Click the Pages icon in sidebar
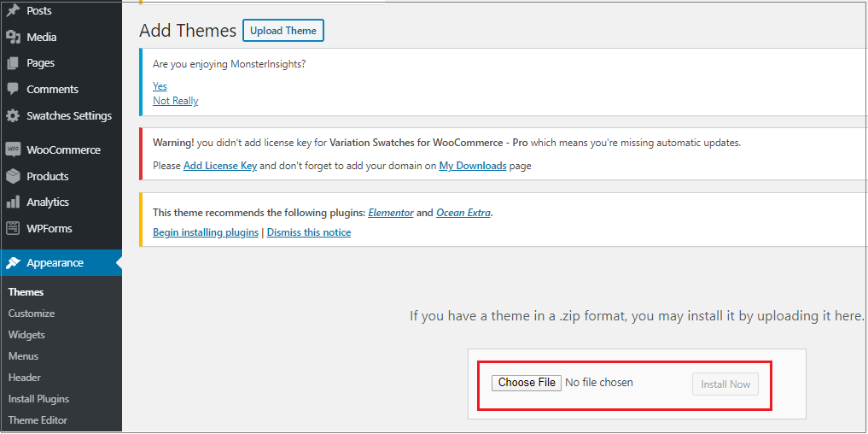The image size is (868, 434). (13, 63)
